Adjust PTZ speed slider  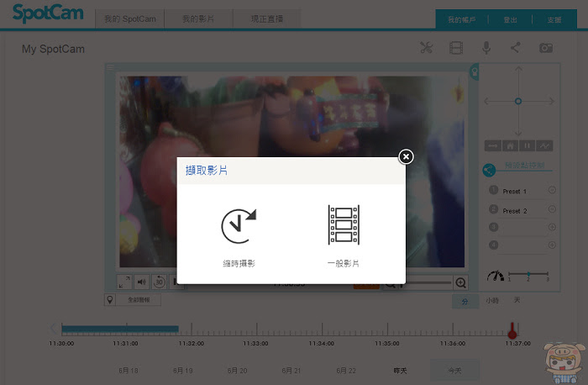pos(528,274)
